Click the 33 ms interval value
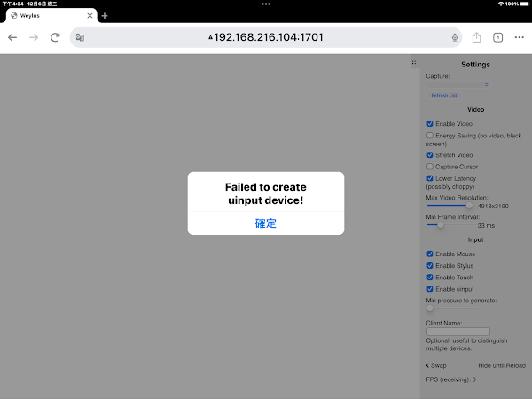Viewport: 532px width, 399px height. (486, 225)
